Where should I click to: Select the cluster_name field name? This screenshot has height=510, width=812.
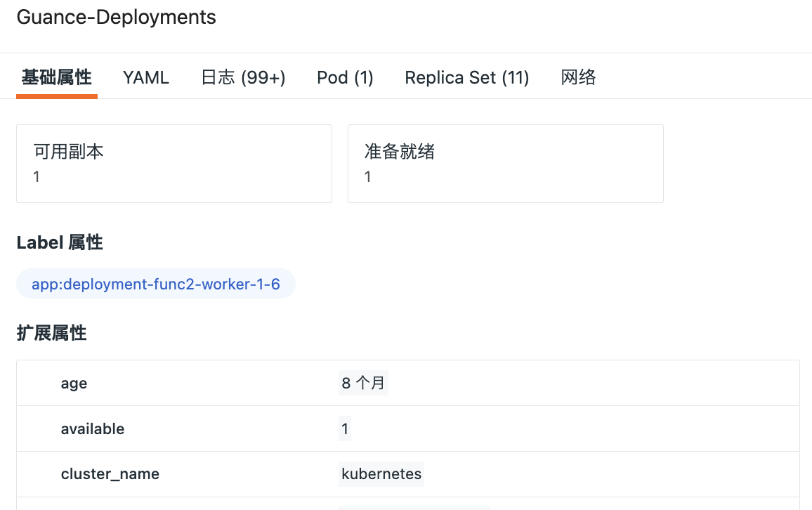point(110,474)
